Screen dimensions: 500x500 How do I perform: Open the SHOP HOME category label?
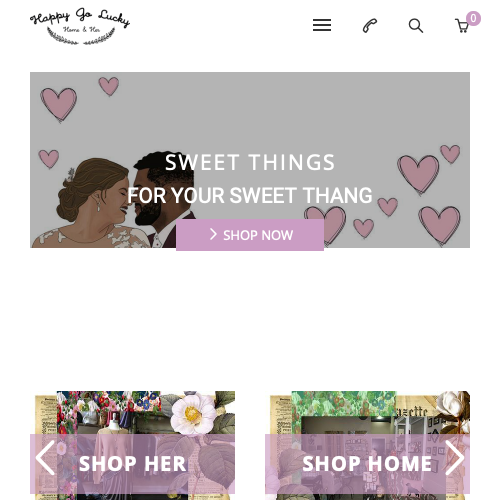(x=367, y=464)
